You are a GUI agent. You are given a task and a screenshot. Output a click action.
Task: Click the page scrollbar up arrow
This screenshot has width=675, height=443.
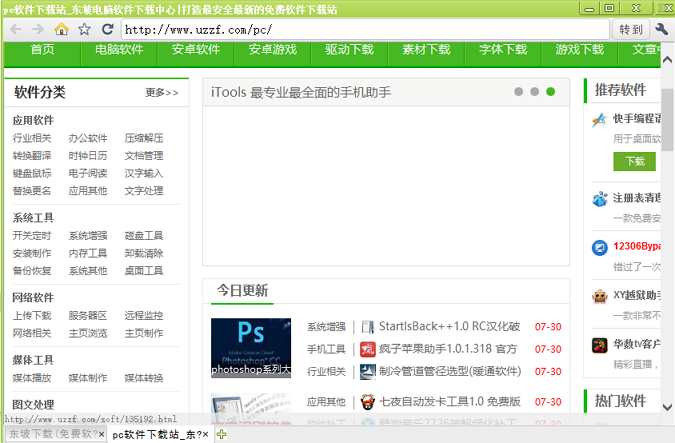click(667, 60)
